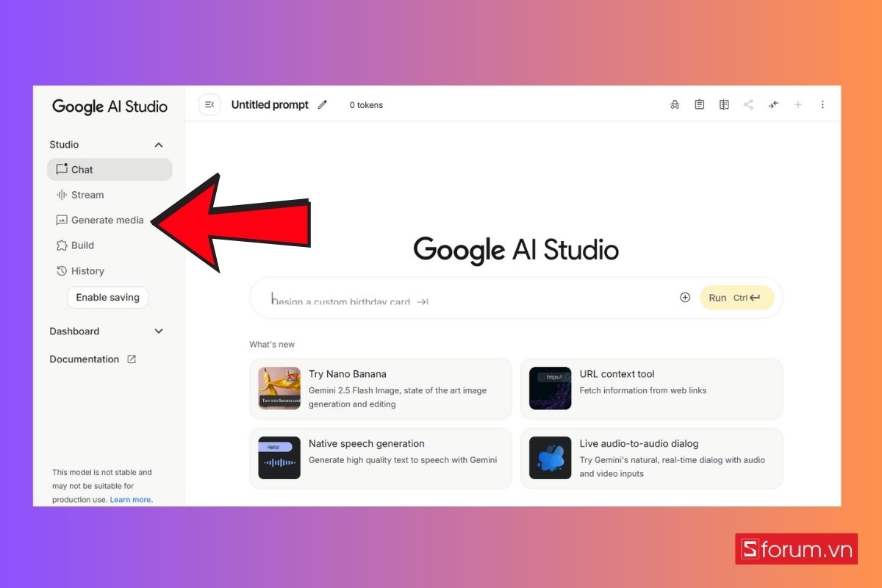Open Generate media from the sidebar
This screenshot has width=882, height=588.
tap(107, 220)
